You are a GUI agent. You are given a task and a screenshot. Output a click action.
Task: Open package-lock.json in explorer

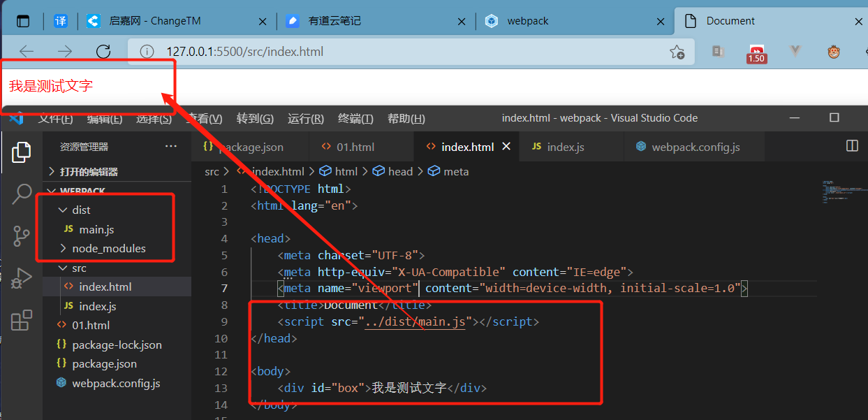point(117,345)
